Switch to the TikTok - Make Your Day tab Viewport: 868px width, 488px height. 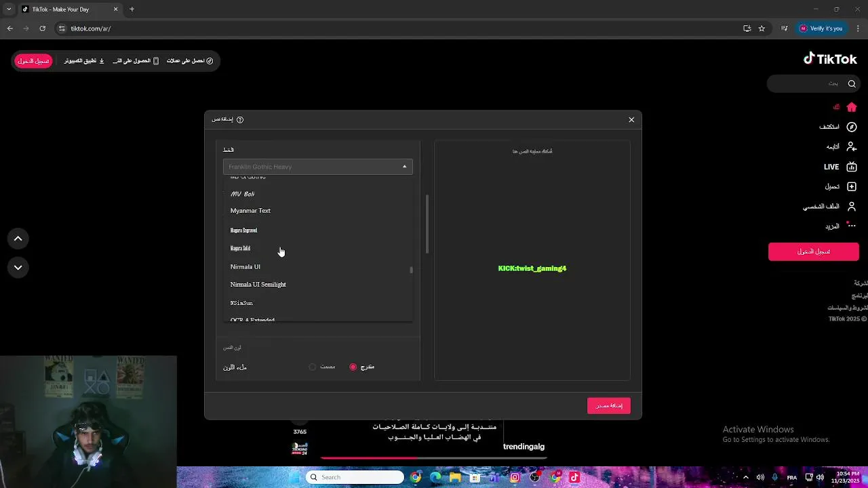point(71,9)
